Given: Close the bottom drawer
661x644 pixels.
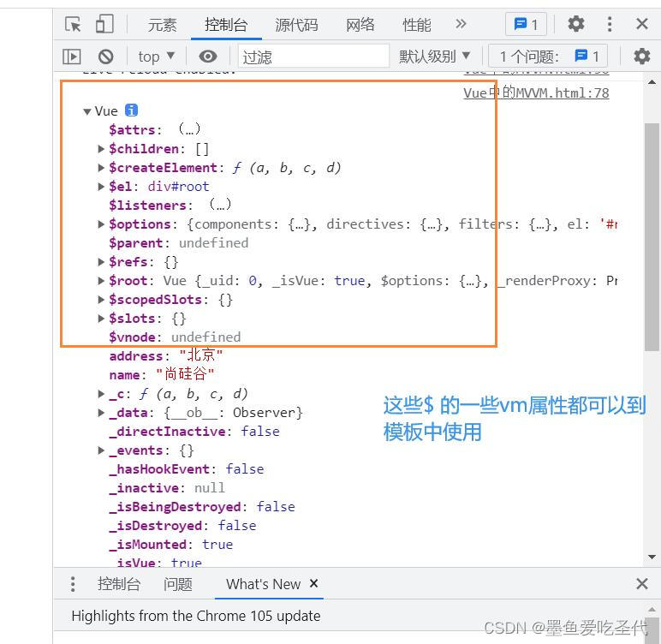Looking at the screenshot, I should point(641,584).
